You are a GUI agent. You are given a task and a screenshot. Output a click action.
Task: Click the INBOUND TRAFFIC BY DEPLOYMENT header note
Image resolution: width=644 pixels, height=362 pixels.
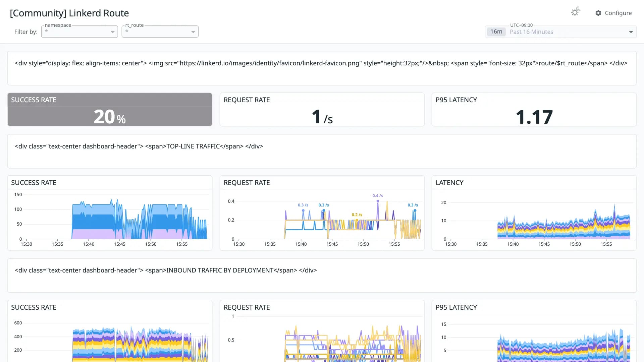[322, 276]
